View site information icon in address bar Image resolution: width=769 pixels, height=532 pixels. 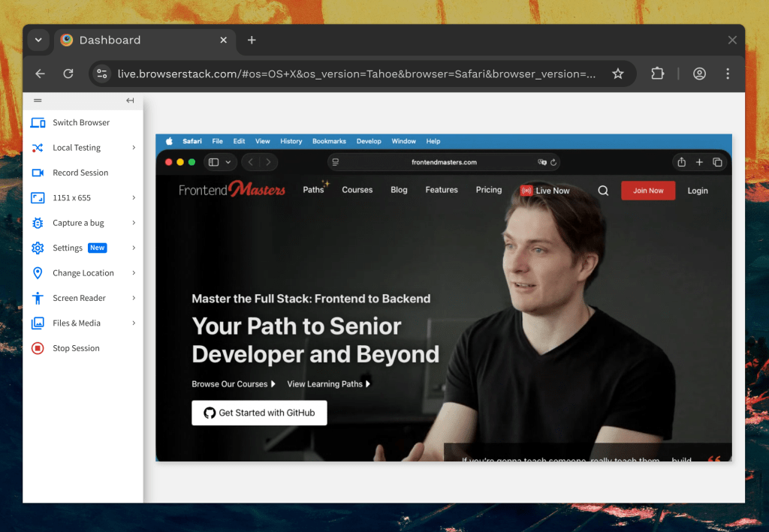[102, 74]
